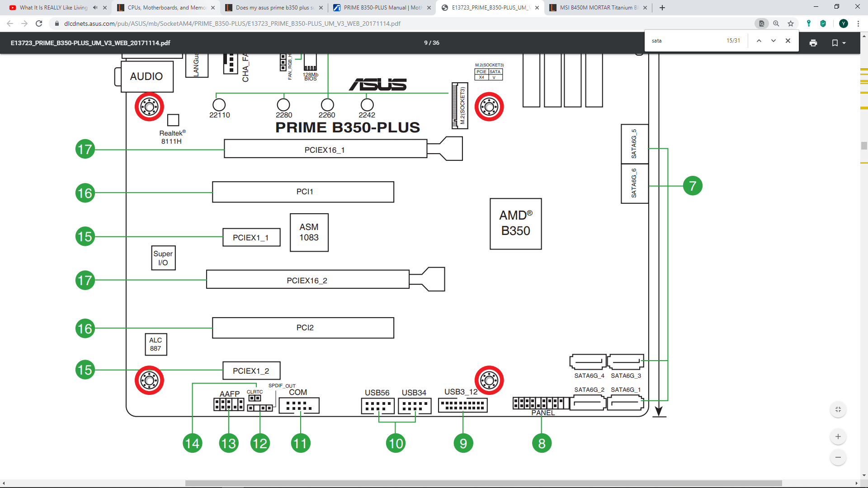Viewport: 868px width, 488px height.
Task: Click the 'PCIEX1_2' slot label
Action: pyautogui.click(x=251, y=371)
